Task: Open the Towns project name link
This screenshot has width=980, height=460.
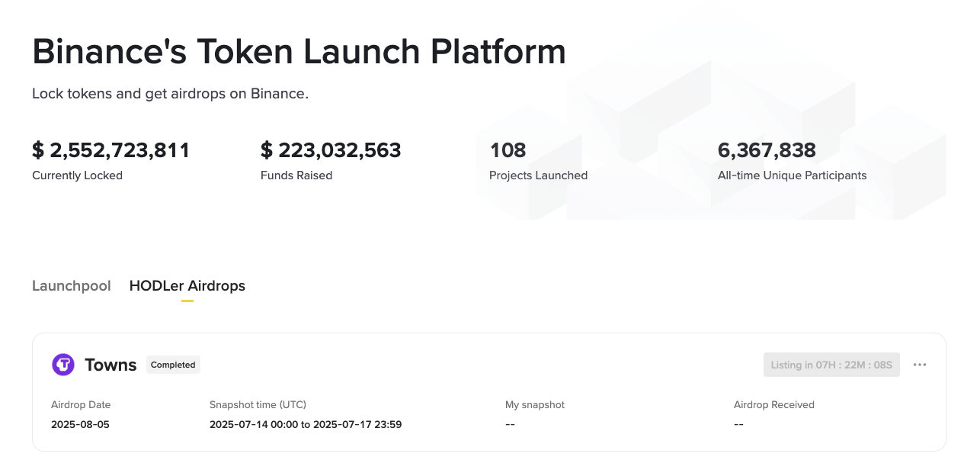Action: [110, 365]
